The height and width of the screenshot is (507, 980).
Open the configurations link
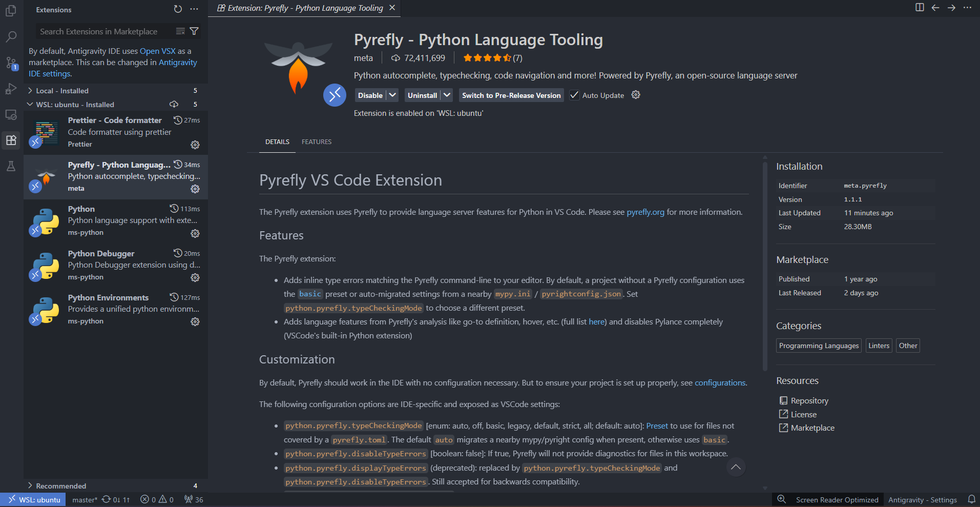pyautogui.click(x=720, y=383)
